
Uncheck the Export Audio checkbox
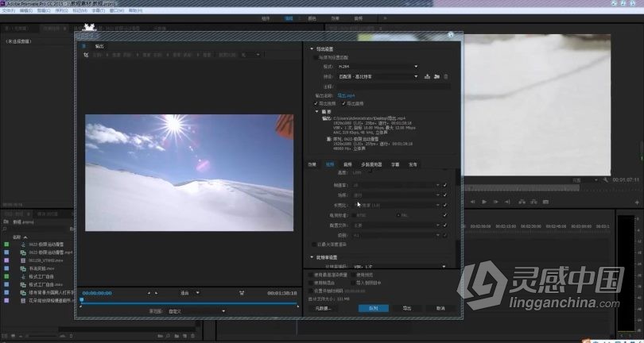point(343,103)
